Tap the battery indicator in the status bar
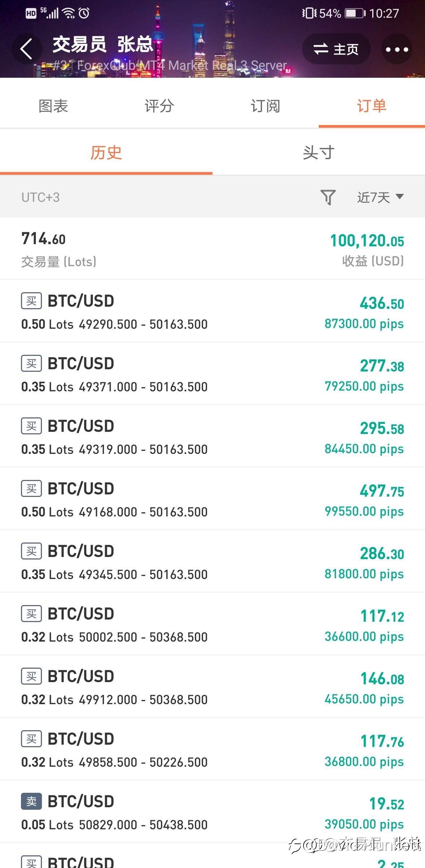The height and width of the screenshot is (868, 425). pyautogui.click(x=355, y=13)
